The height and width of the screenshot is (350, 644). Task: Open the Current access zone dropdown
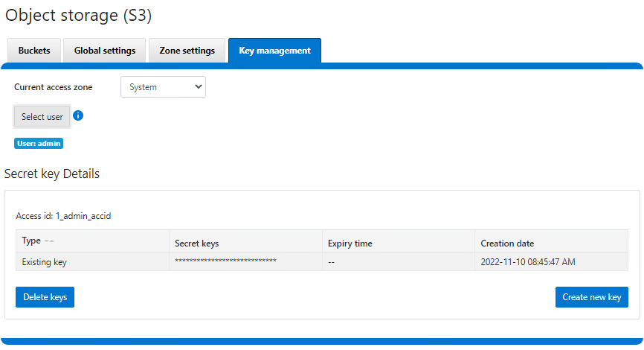[x=163, y=87]
